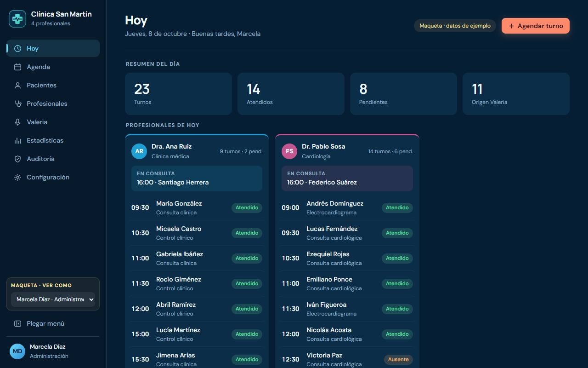This screenshot has height=368, width=588.
Task: Open the Ver como role dropdown
Action: pyautogui.click(x=53, y=299)
